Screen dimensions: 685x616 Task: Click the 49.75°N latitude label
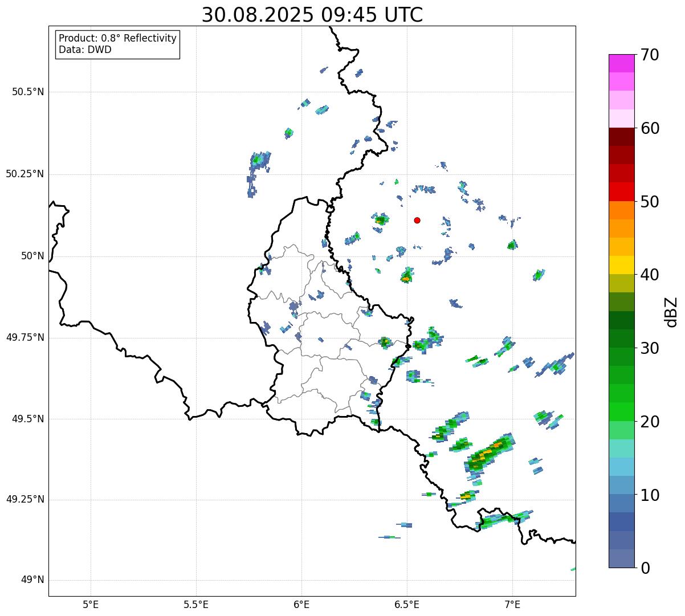point(25,337)
